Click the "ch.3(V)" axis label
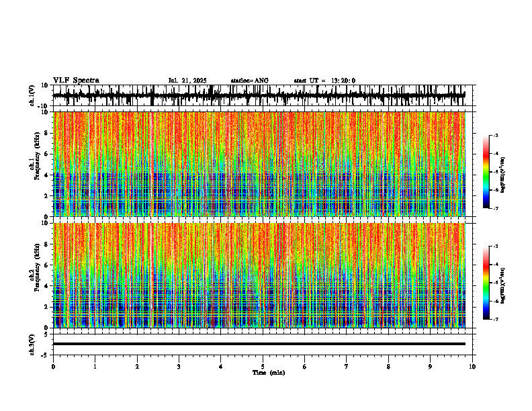Image resolution: width=532 pixels, height=411 pixels. pyautogui.click(x=32, y=345)
